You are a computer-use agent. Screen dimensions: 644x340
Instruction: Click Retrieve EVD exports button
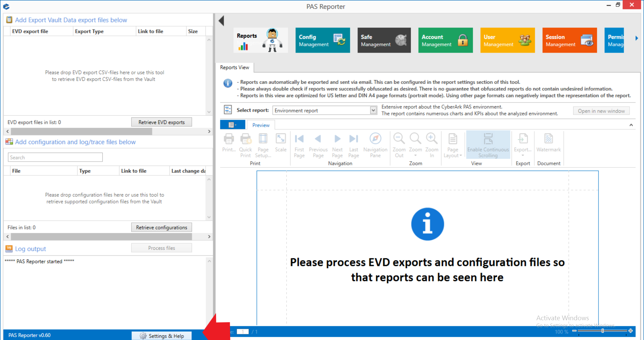[x=161, y=122]
